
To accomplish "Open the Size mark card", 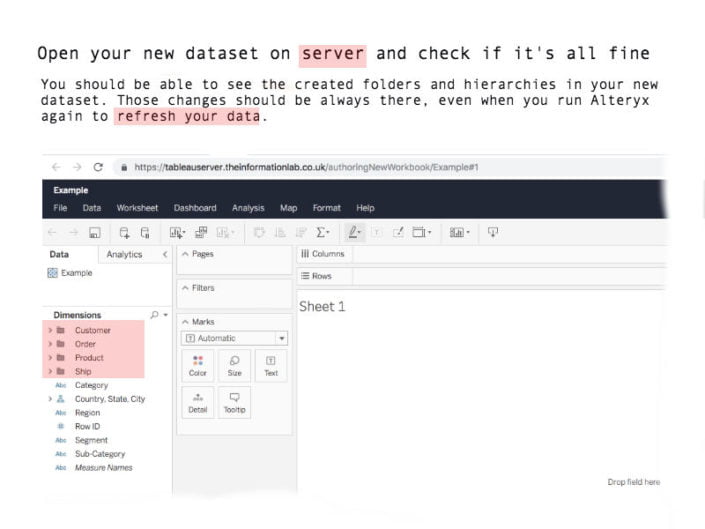I will coord(234,365).
